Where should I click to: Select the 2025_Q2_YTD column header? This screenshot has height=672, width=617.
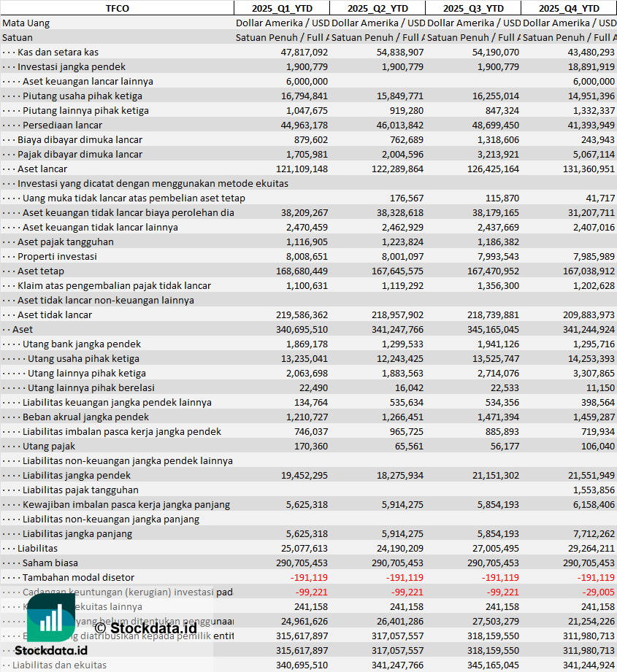[x=378, y=8]
